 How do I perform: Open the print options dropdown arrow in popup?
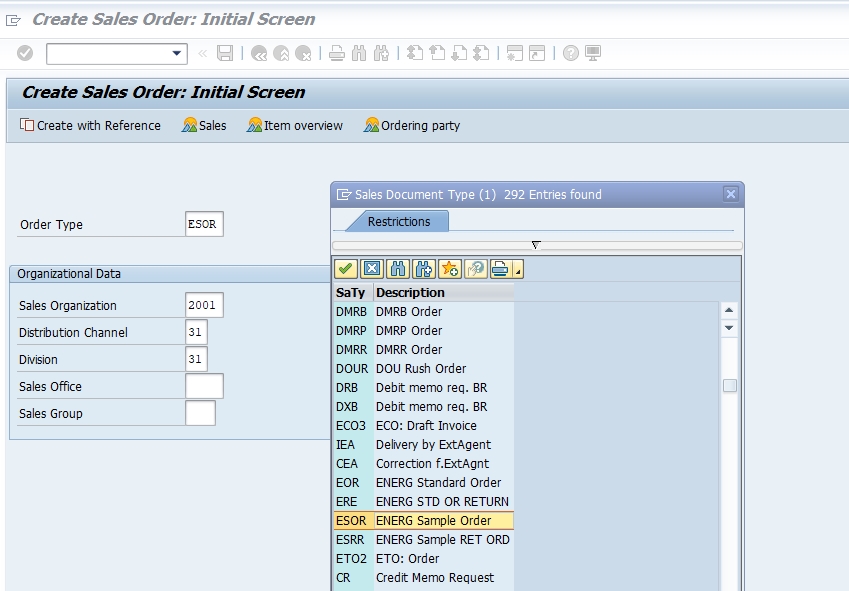click(518, 270)
